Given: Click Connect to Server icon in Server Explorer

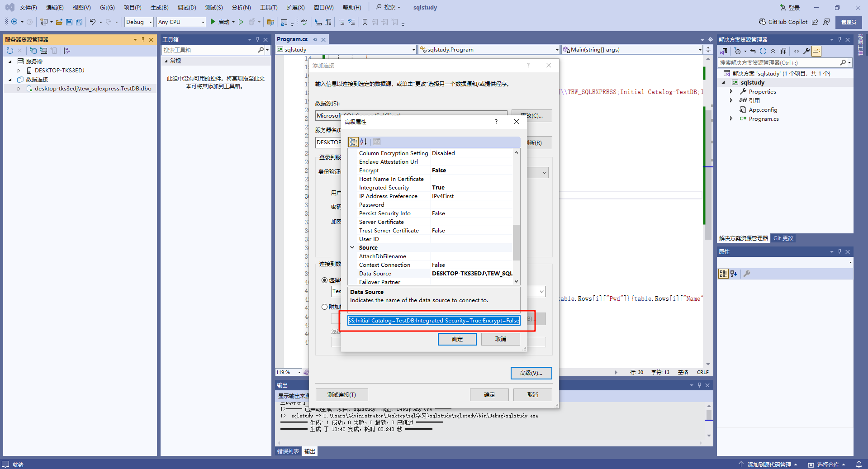Looking at the screenshot, I should pyautogui.click(x=43, y=51).
